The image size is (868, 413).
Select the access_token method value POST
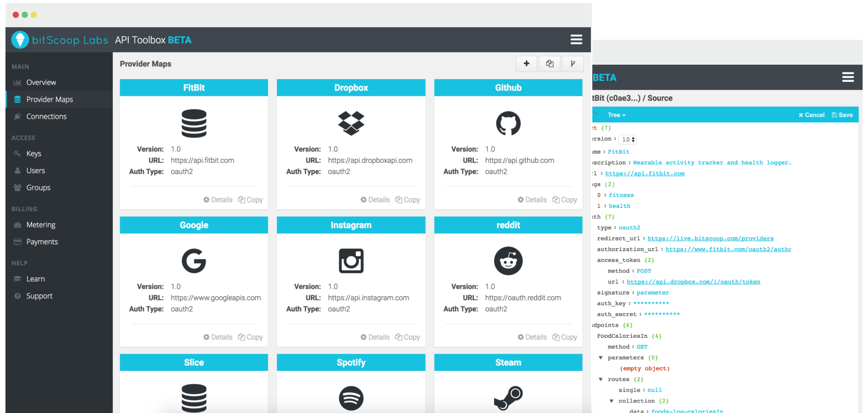[x=644, y=271]
